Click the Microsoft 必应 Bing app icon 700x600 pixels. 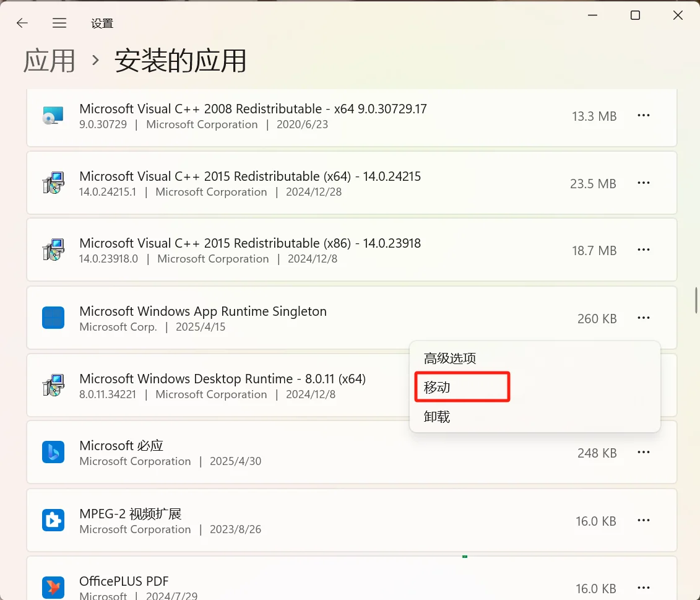point(53,452)
